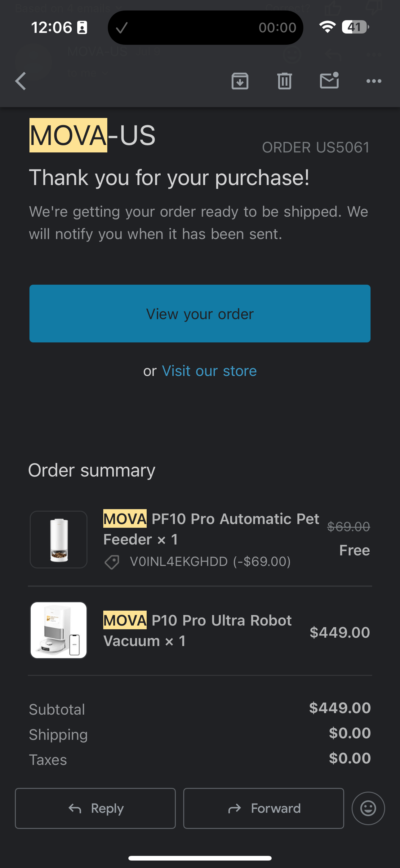Tap the MOVA-US store header
Viewport: 400px width, 868px height.
pyautogui.click(x=92, y=135)
